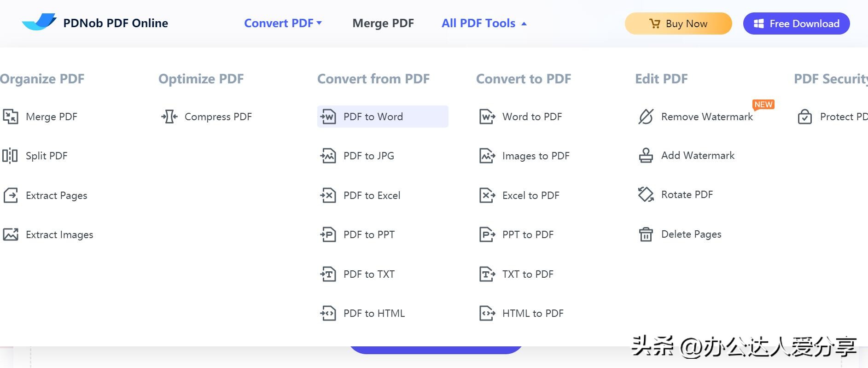Viewport: 868px width, 368px height.
Task: Click the Images to PDF icon
Action: tap(487, 156)
